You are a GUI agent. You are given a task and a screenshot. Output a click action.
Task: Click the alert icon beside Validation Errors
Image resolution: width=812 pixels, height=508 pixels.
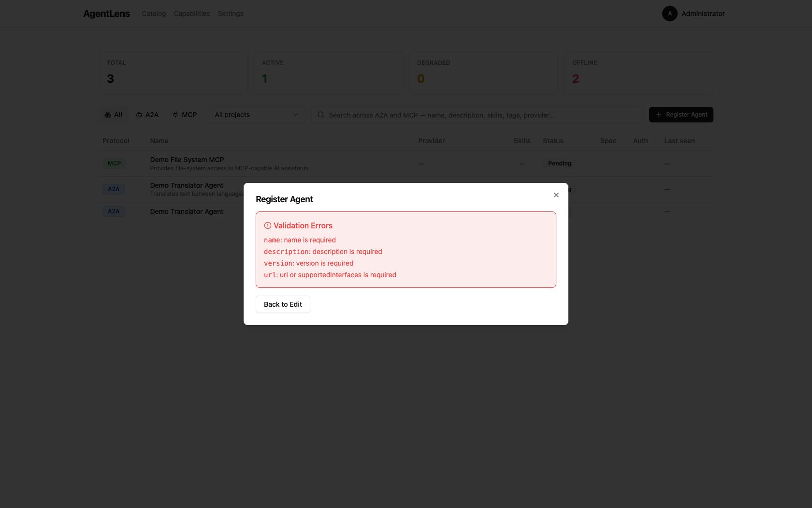[x=268, y=225]
